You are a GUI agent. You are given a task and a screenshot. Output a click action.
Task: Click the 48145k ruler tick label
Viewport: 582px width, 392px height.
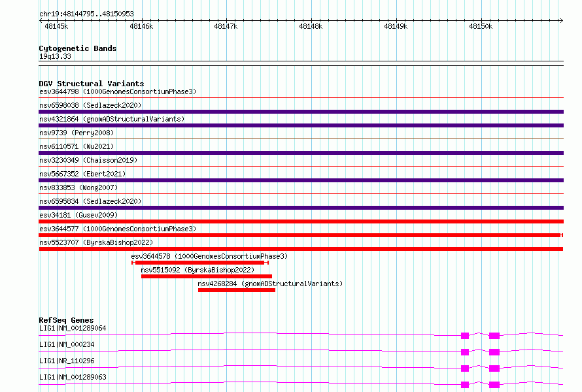pos(56,26)
